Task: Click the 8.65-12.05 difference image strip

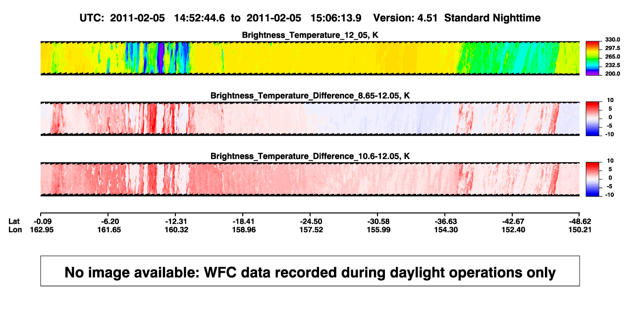Action: click(x=310, y=119)
